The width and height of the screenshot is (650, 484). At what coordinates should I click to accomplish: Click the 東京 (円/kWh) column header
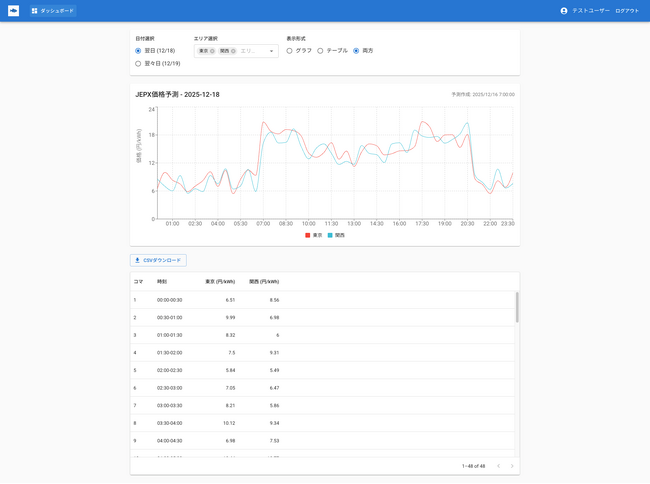pos(220,282)
